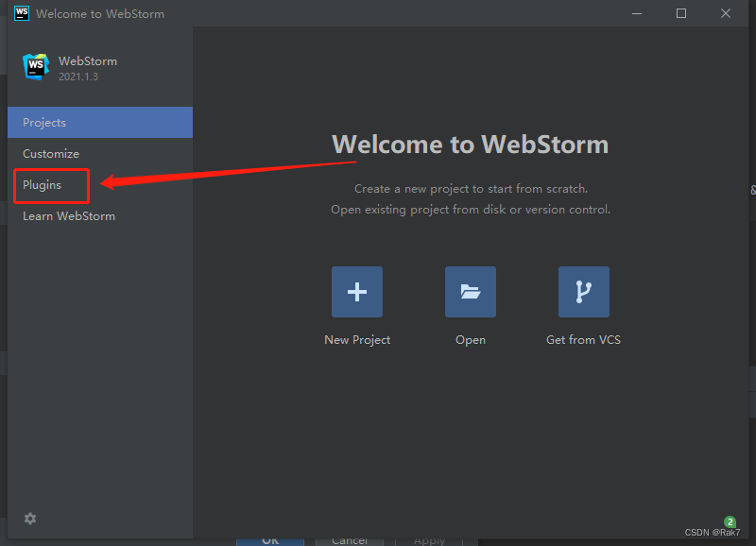Click the Get from VCS branch icon
Screen dimensions: 756x546
pyautogui.click(x=583, y=292)
